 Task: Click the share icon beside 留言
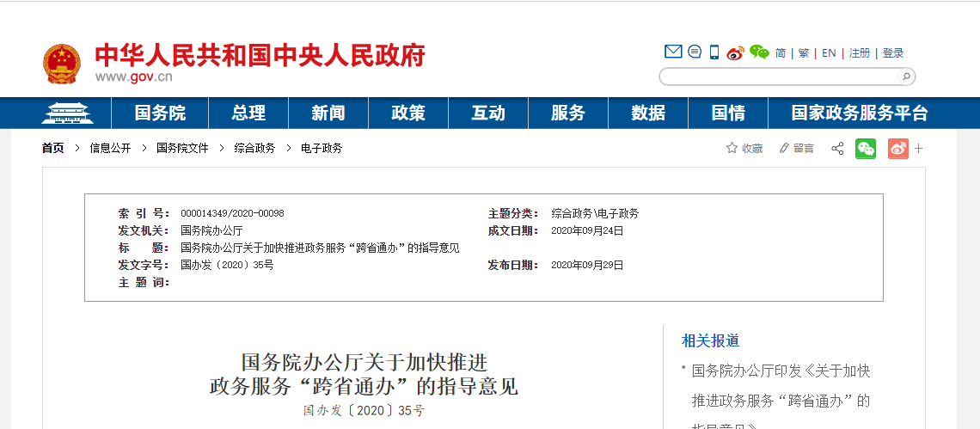(x=837, y=149)
